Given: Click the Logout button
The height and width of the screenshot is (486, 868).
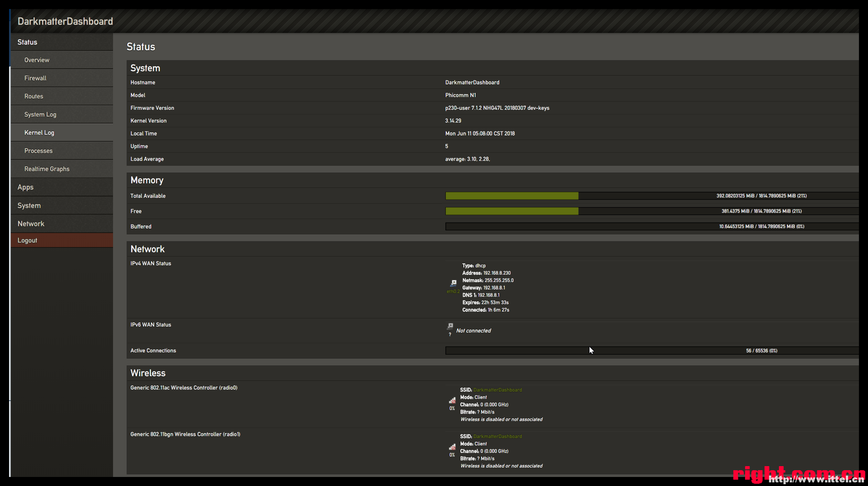Looking at the screenshot, I should (x=62, y=240).
